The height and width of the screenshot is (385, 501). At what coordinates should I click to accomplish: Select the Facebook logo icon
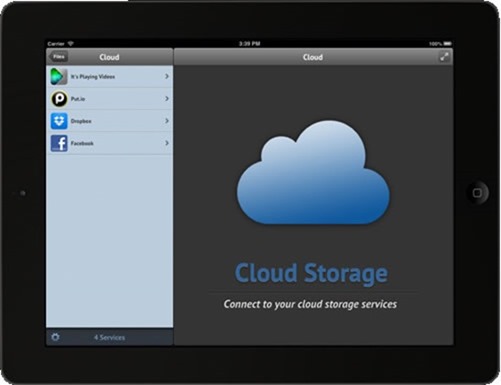(59, 143)
